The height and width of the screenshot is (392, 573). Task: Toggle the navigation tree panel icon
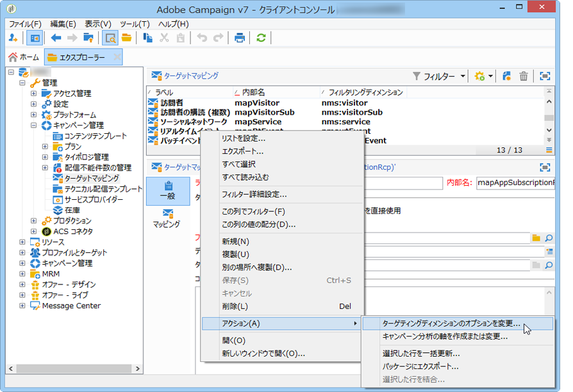35,38
